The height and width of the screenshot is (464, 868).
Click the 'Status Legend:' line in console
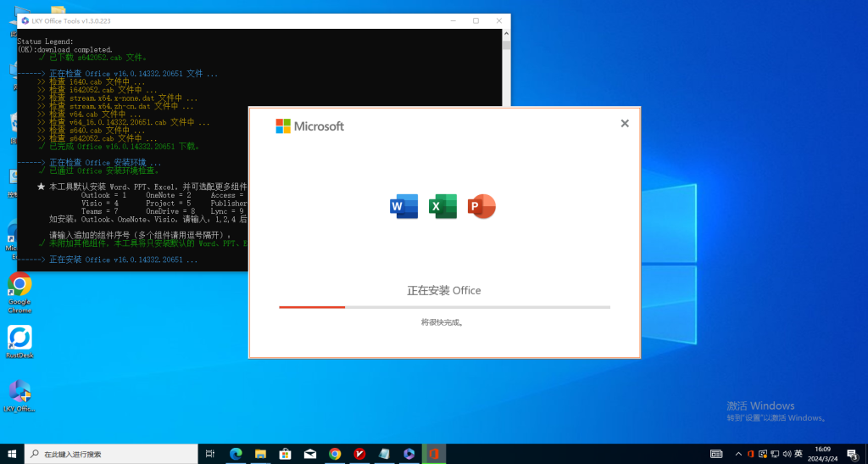[46, 42]
